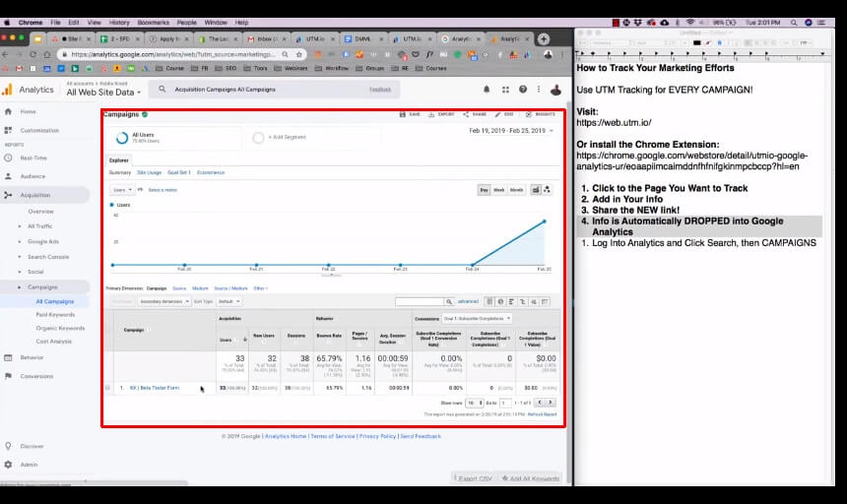Click the SHARE report icon
This screenshot has width=847, height=504.
(466, 114)
